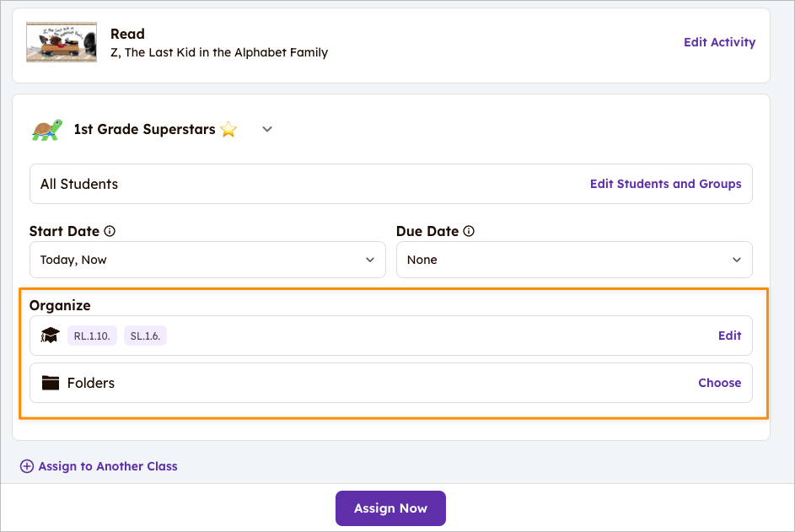Click the plus circle icon beside Assign to Another Class
The width and height of the screenshot is (795, 532).
pyautogui.click(x=27, y=466)
